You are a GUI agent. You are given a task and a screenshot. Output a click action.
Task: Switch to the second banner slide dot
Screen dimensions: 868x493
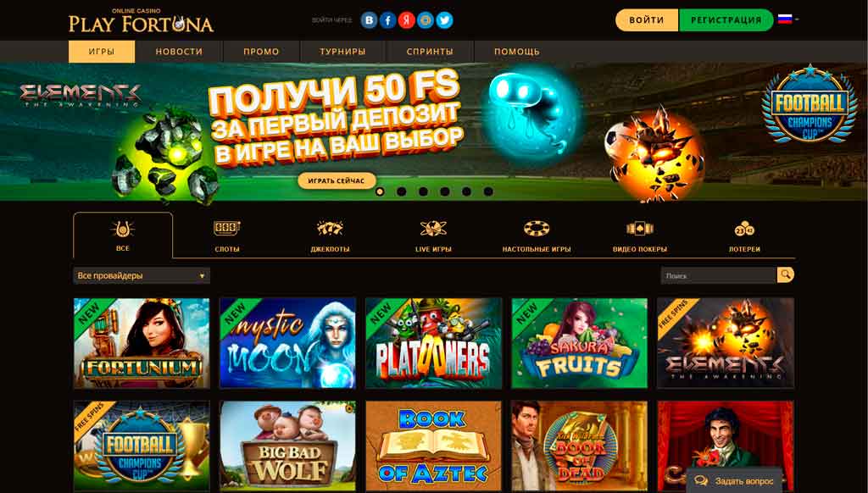(x=401, y=191)
